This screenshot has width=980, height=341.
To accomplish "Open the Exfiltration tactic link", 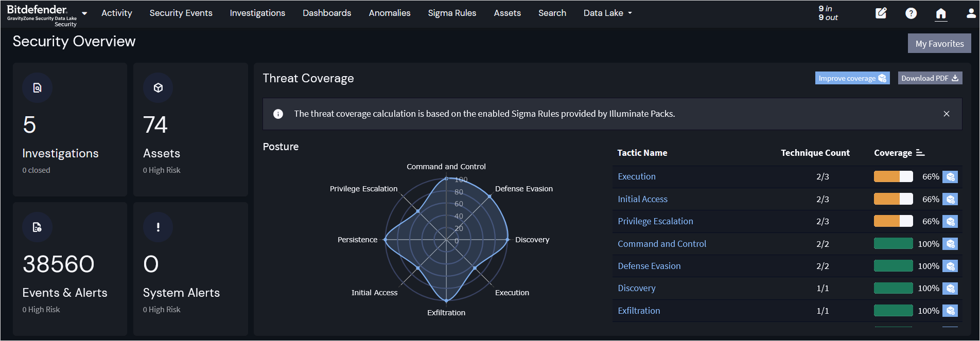I will (639, 311).
